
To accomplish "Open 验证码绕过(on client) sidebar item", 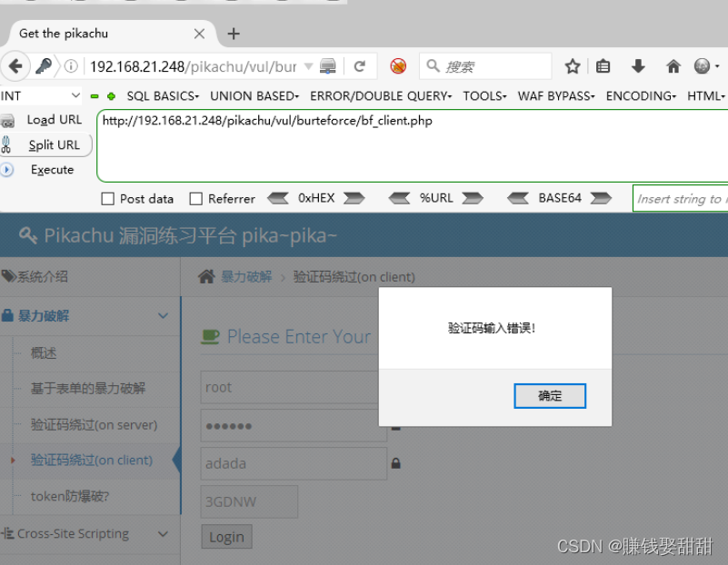I will point(92,461).
